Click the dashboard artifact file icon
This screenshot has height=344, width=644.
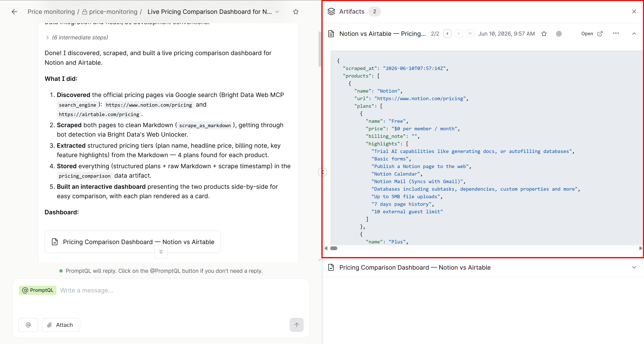[331, 267]
